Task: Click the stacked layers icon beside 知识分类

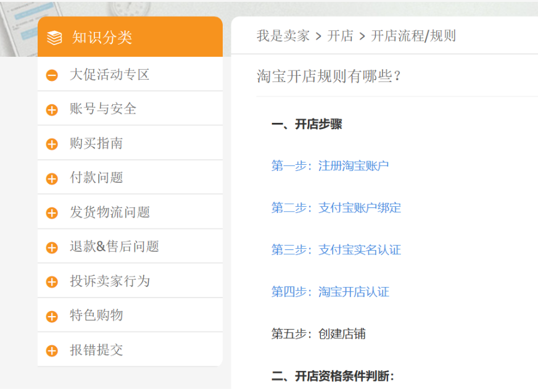Action: pyautogui.click(x=54, y=38)
